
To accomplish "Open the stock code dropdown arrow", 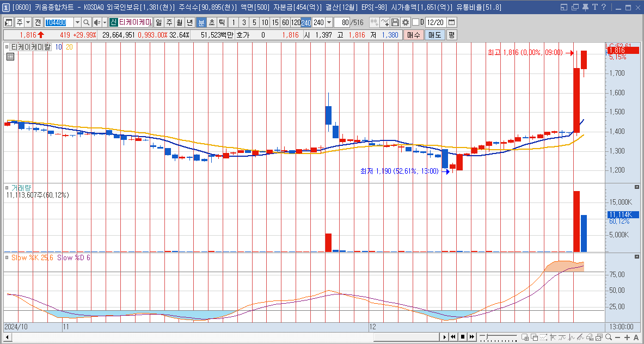I will [78, 22].
